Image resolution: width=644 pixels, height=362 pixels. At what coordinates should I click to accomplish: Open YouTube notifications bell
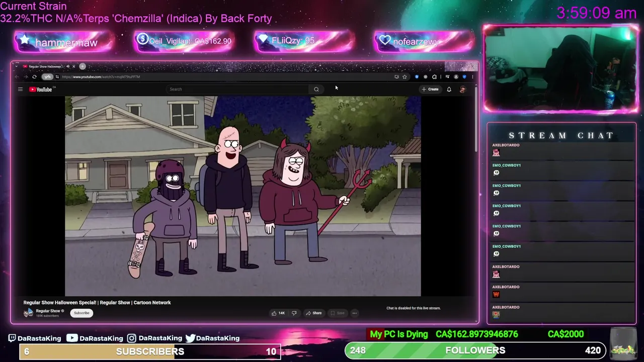tap(449, 89)
